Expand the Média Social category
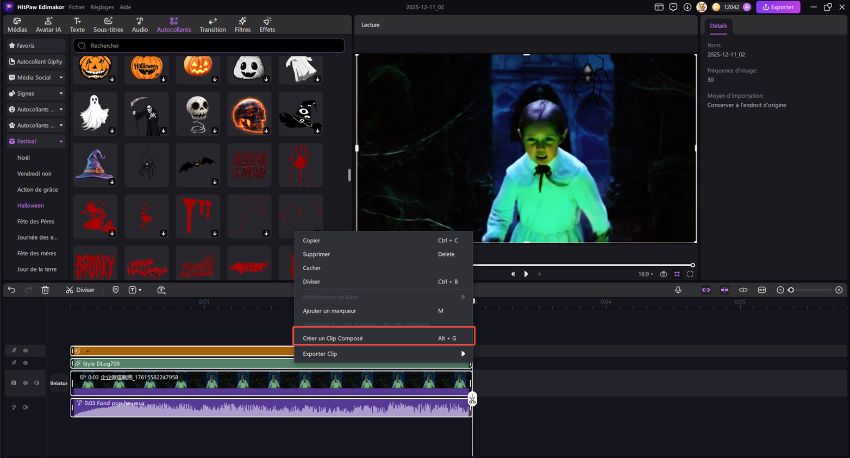Image resolution: width=850 pixels, height=458 pixels. point(36,78)
